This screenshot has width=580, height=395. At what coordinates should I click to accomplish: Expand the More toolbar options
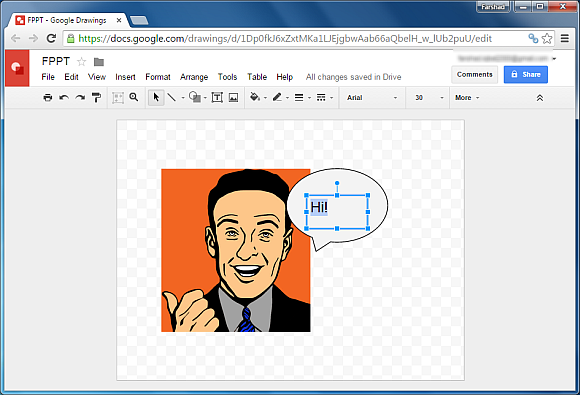tap(467, 98)
